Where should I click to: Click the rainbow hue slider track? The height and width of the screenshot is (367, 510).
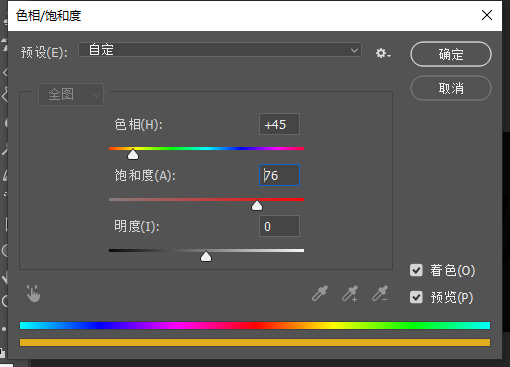click(x=206, y=149)
